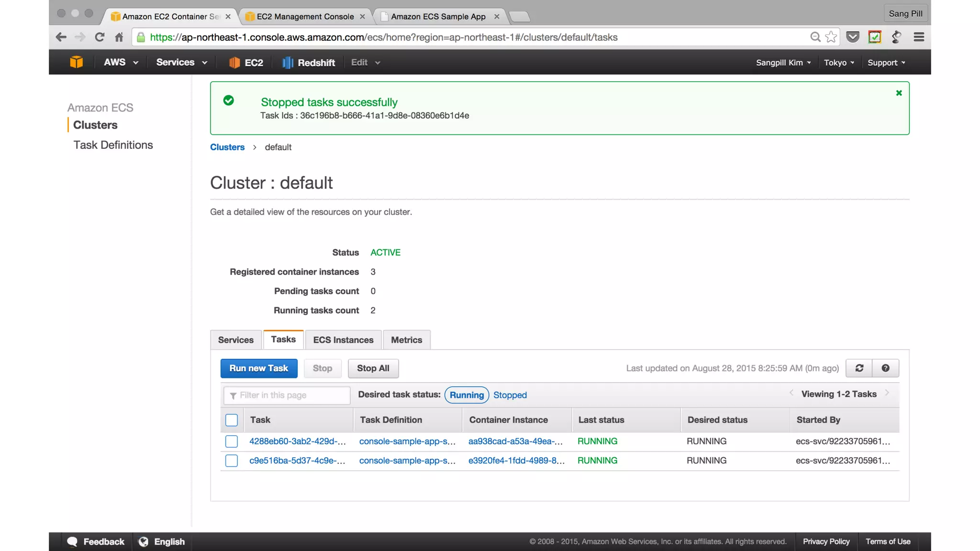Show tasks with Stopped desired status
980x551 pixels.
[x=510, y=395]
